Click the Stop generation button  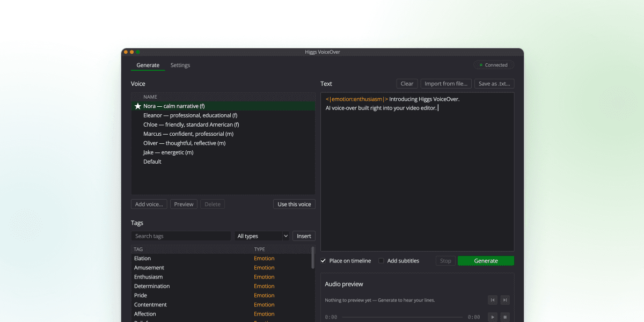445,261
